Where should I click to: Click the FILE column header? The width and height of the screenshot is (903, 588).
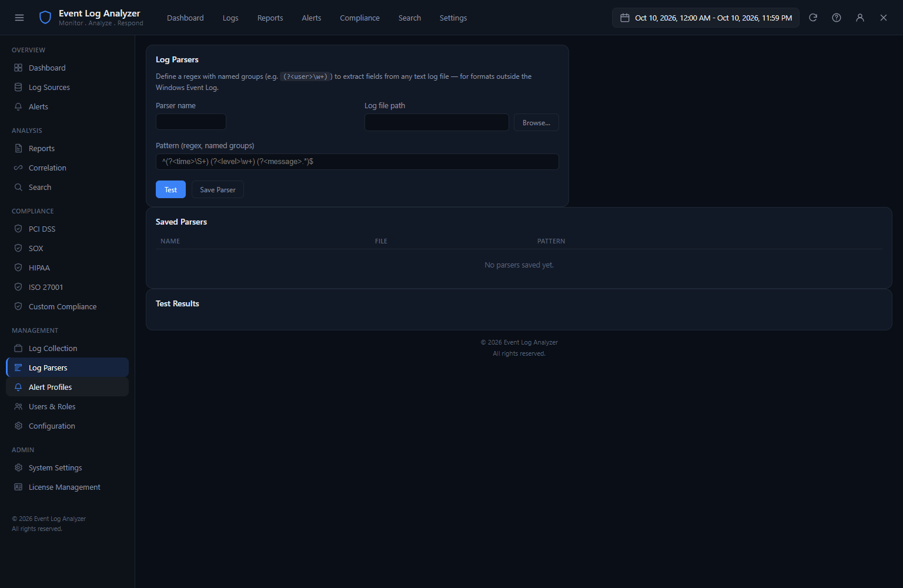381,241
